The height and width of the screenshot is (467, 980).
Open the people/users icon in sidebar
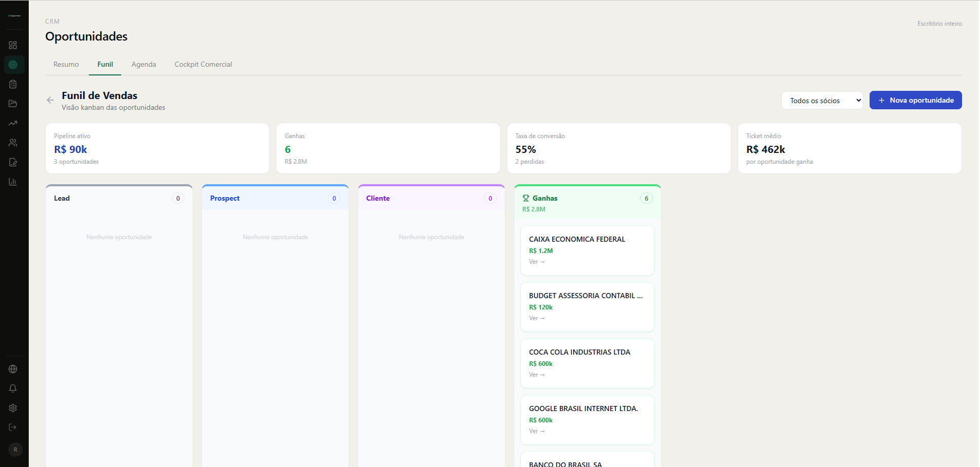[x=13, y=143]
